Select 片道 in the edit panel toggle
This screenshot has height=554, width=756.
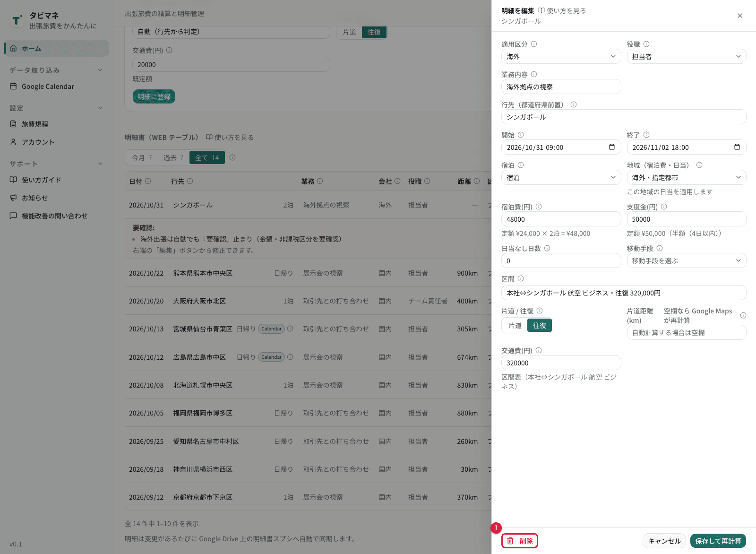(x=515, y=325)
